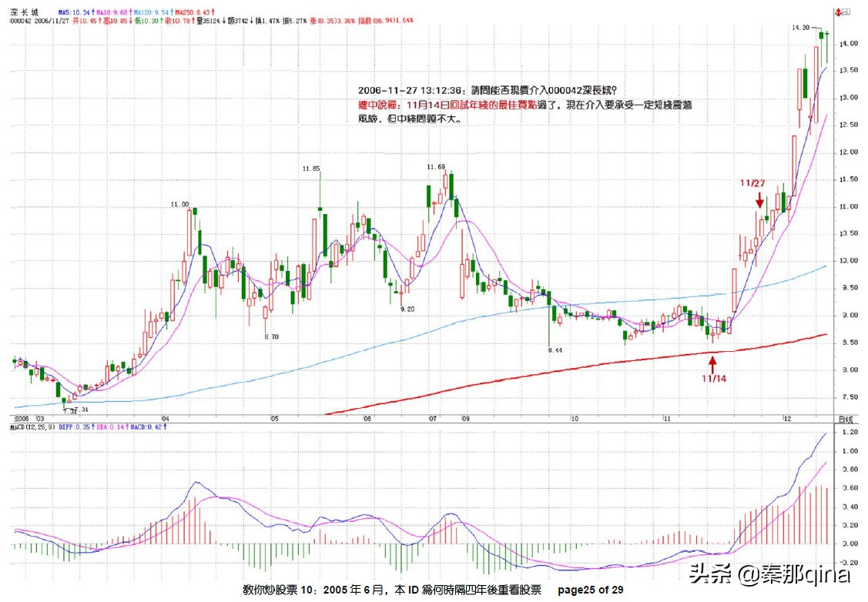This screenshot has height=602, width=868.
Task: Click the 1.20 MACD axis label
Action: coord(850,432)
